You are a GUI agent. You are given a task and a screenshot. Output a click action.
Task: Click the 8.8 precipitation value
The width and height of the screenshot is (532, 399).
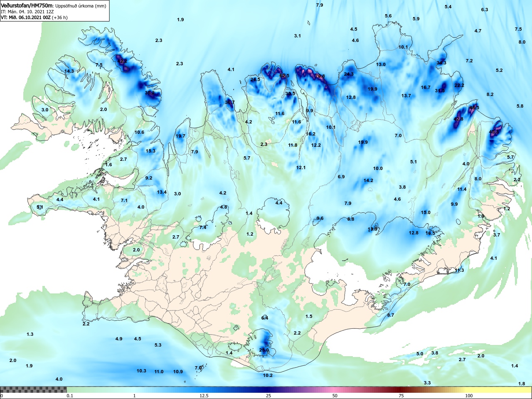pyautogui.click(x=351, y=219)
